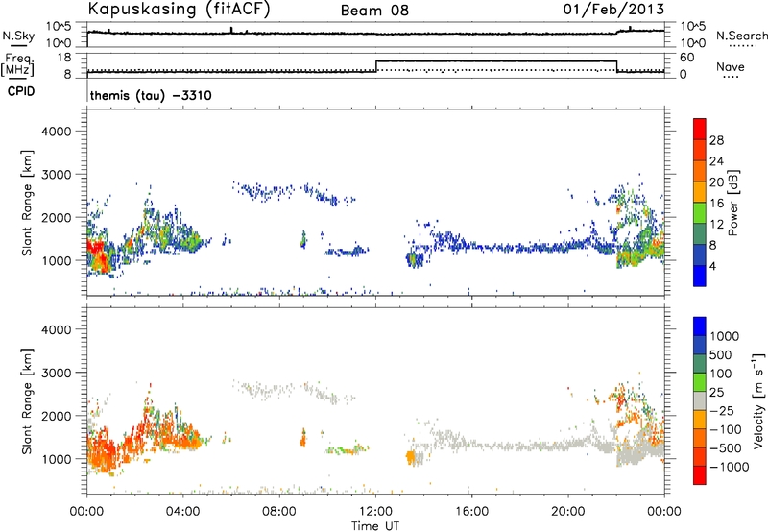Click '4000' on the power panel axis
Image resolution: width=768 pixels, height=532 pixels.
tap(57, 132)
